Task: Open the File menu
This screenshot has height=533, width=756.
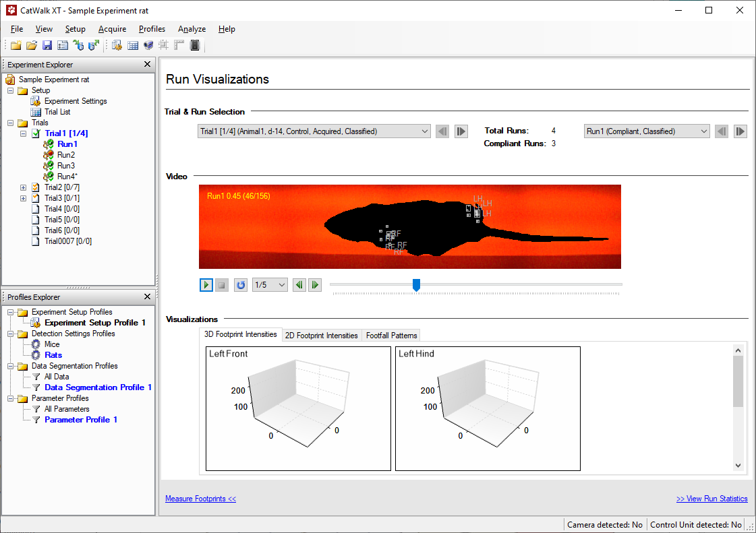Action: [17, 29]
